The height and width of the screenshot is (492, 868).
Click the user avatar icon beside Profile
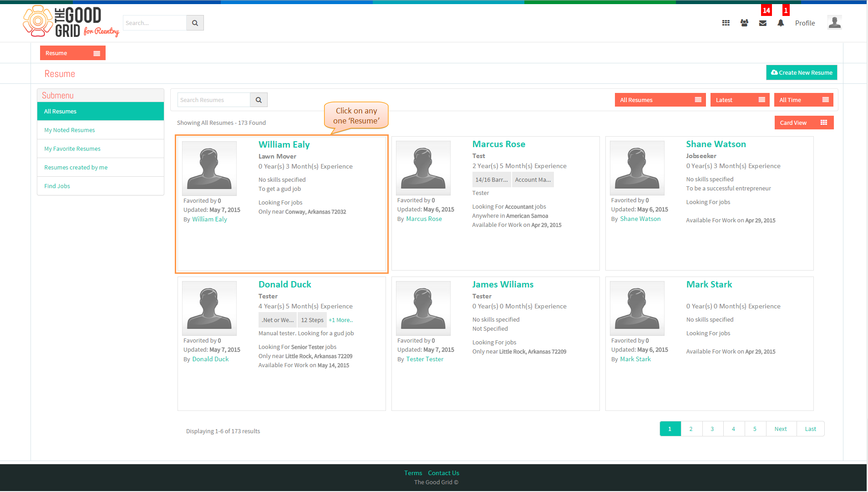pyautogui.click(x=834, y=22)
